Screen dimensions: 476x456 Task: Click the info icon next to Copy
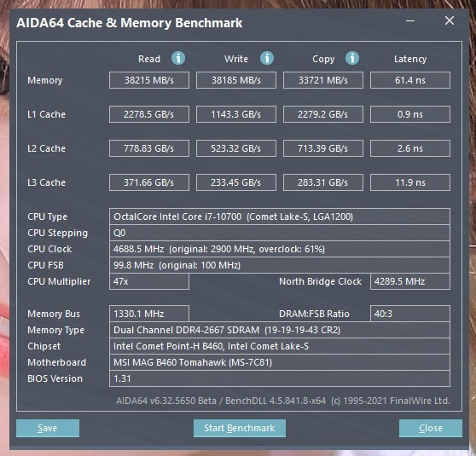tap(352, 58)
